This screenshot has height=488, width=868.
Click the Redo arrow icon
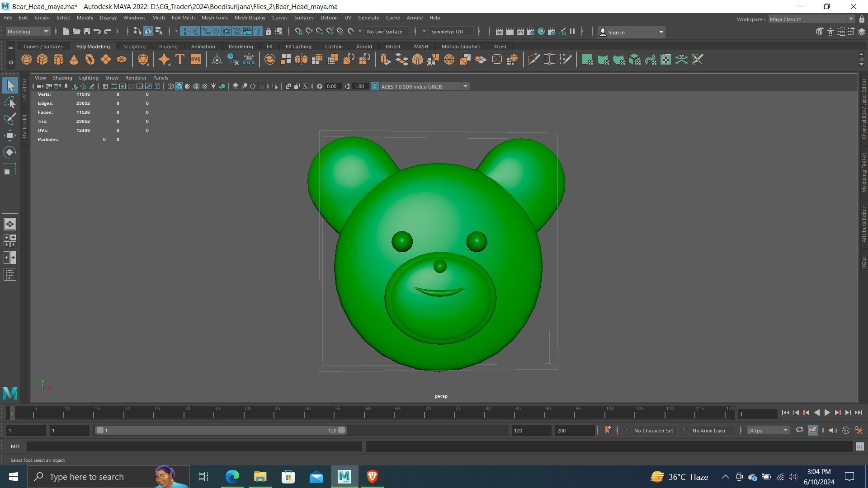pyautogui.click(x=108, y=31)
